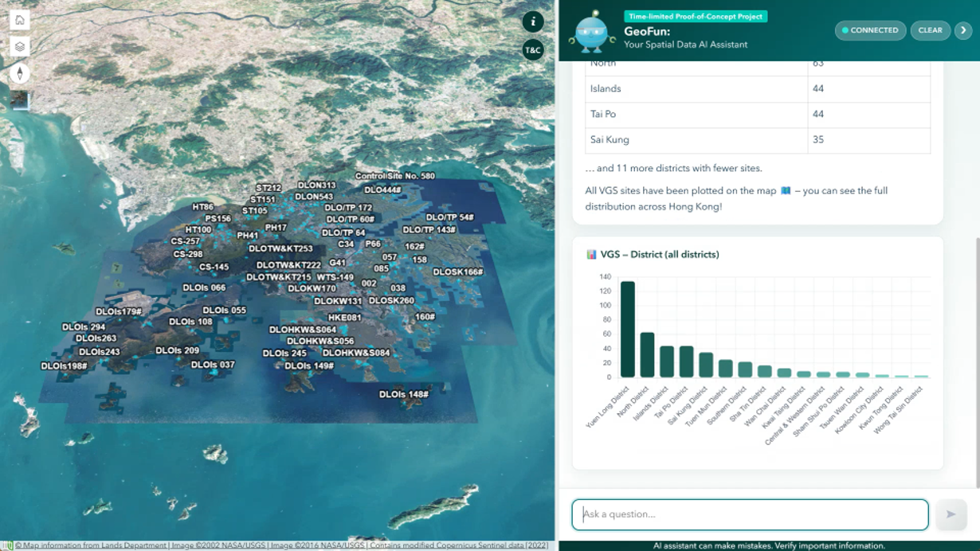Click the Time-limited Proof-of-Concept Project badge
The height and width of the screenshot is (551, 980).
point(696,16)
